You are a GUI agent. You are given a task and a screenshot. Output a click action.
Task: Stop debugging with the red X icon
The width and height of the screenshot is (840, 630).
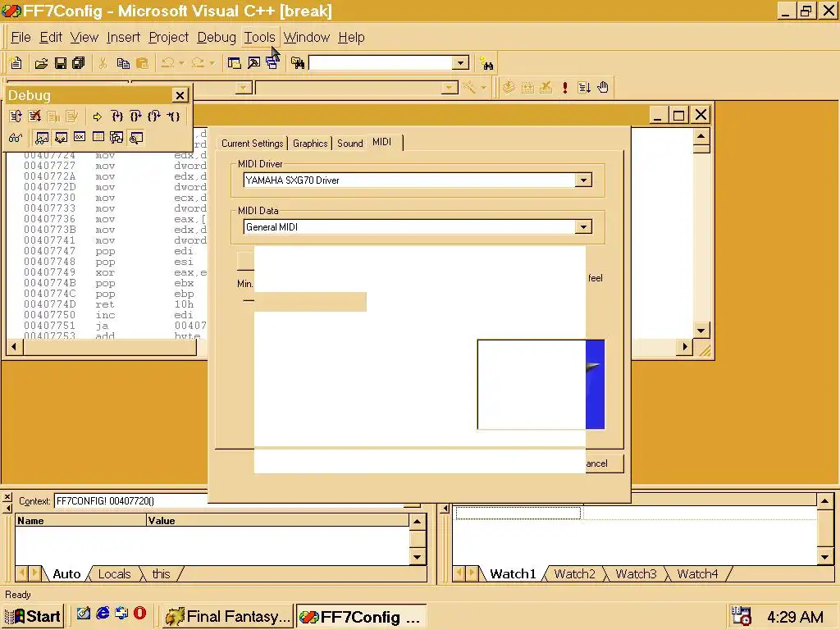pos(34,116)
